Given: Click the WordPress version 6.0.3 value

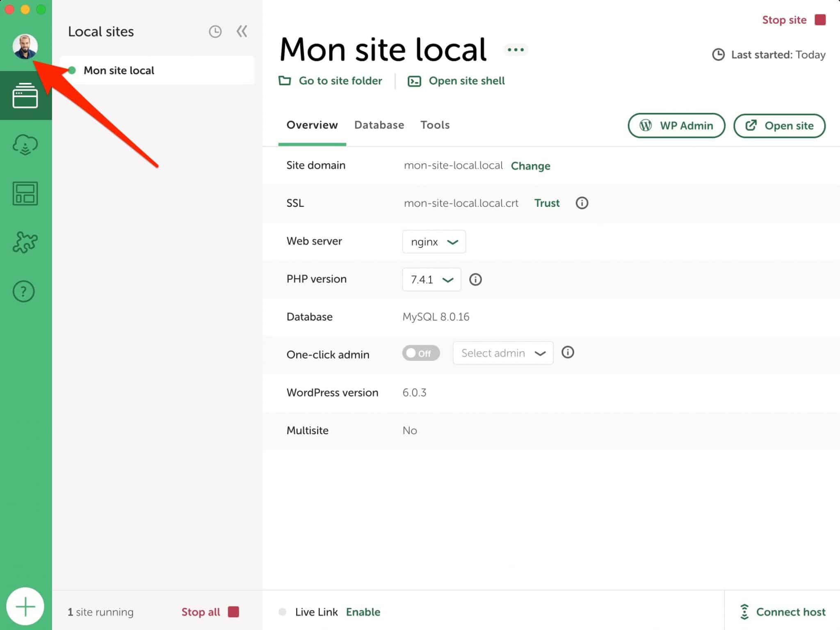Looking at the screenshot, I should point(414,392).
